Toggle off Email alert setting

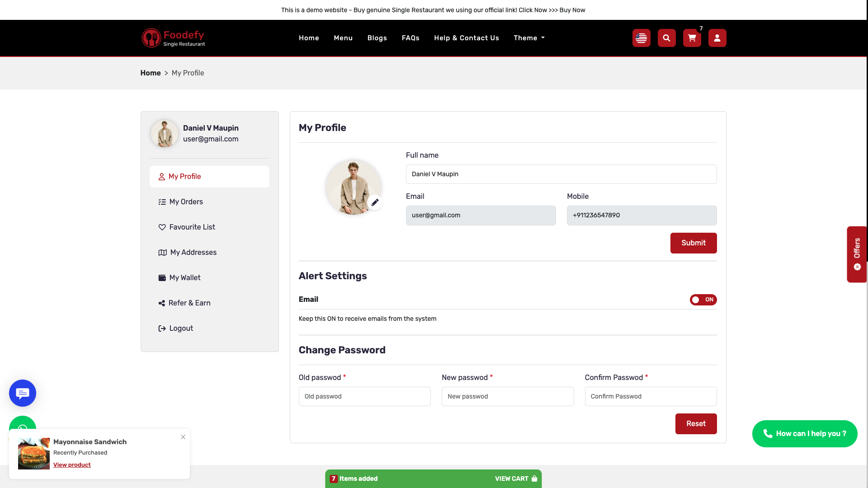[703, 300]
